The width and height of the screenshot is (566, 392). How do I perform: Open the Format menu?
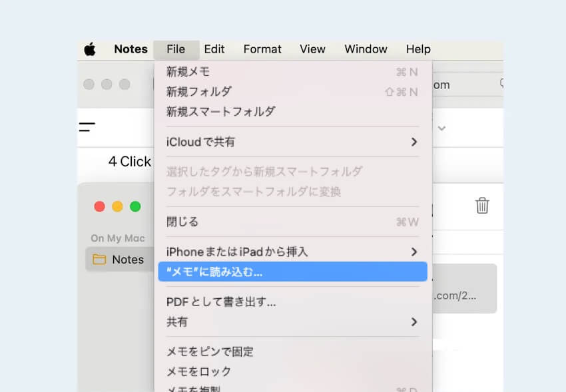pyautogui.click(x=262, y=49)
